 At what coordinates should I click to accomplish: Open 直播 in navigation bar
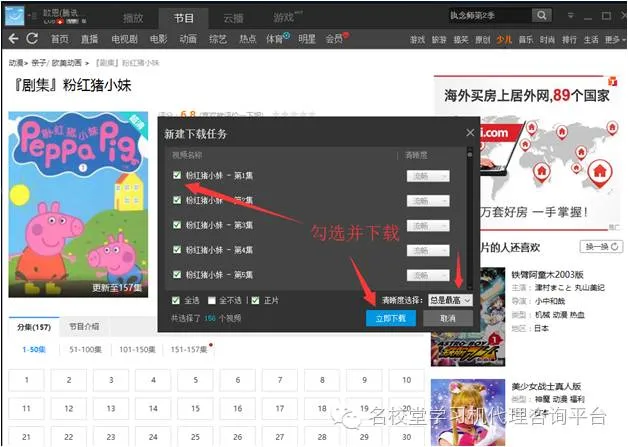click(90, 39)
